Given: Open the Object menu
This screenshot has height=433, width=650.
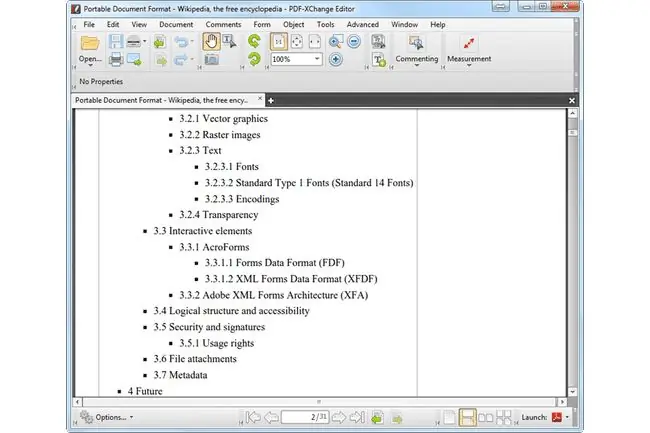Looking at the screenshot, I should [293, 24].
